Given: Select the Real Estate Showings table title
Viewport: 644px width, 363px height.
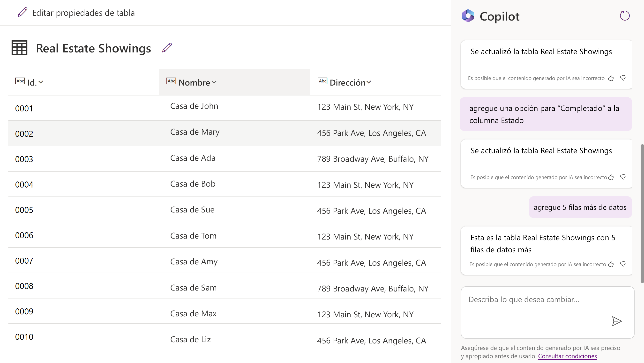Looking at the screenshot, I should click(x=93, y=48).
